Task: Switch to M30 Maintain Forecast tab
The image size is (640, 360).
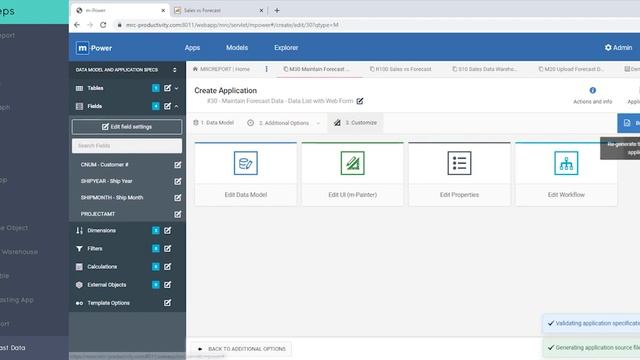Action: [316, 69]
